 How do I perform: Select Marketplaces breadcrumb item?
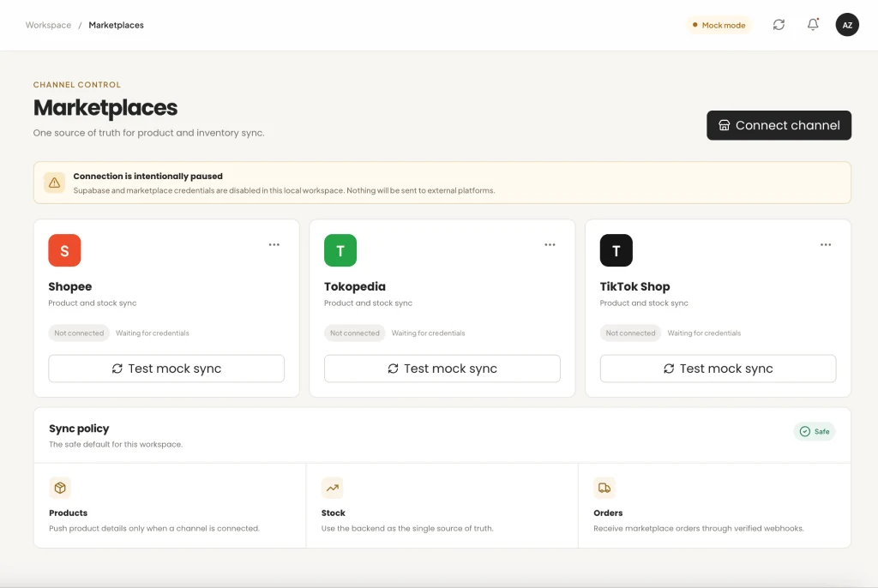[116, 25]
